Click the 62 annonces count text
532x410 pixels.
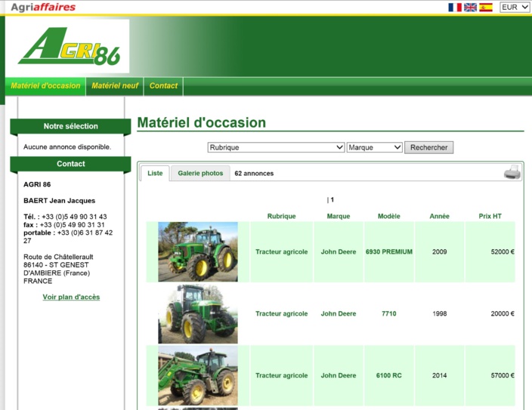(254, 174)
